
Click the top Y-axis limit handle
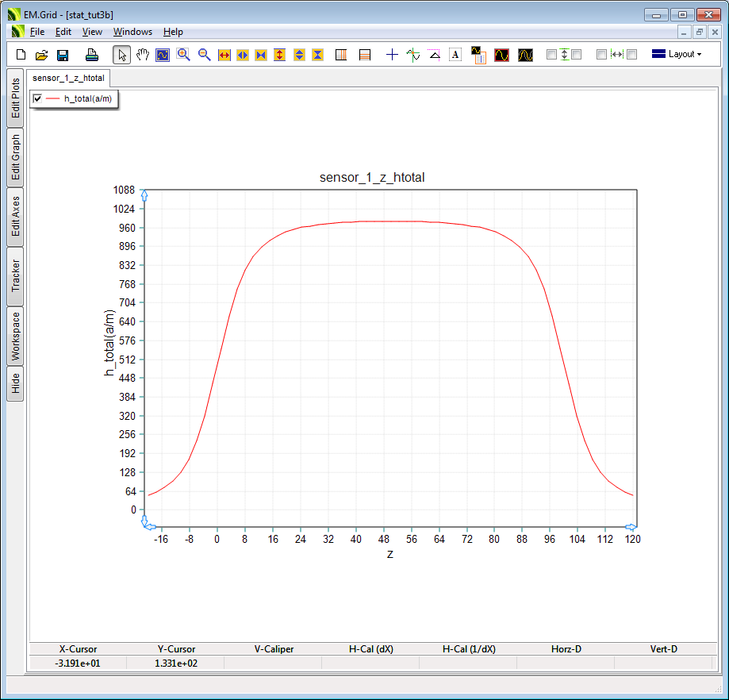tap(144, 194)
